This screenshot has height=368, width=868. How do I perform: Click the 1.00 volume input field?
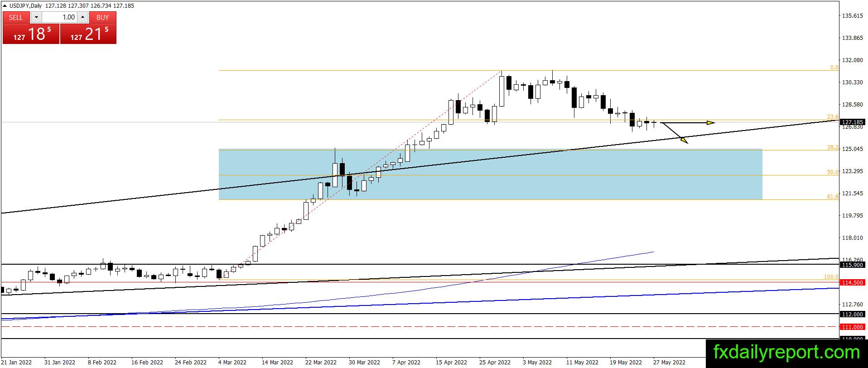click(59, 17)
